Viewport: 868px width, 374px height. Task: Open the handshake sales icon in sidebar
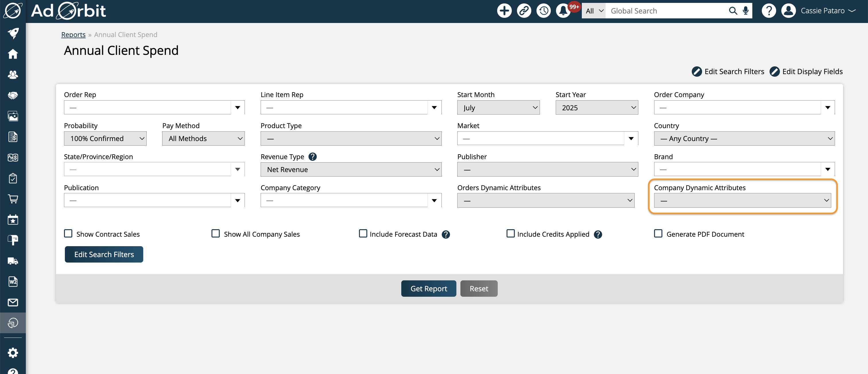tap(13, 95)
